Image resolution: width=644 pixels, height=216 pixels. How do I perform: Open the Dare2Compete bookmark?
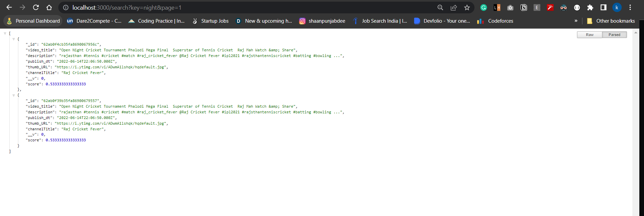94,21
